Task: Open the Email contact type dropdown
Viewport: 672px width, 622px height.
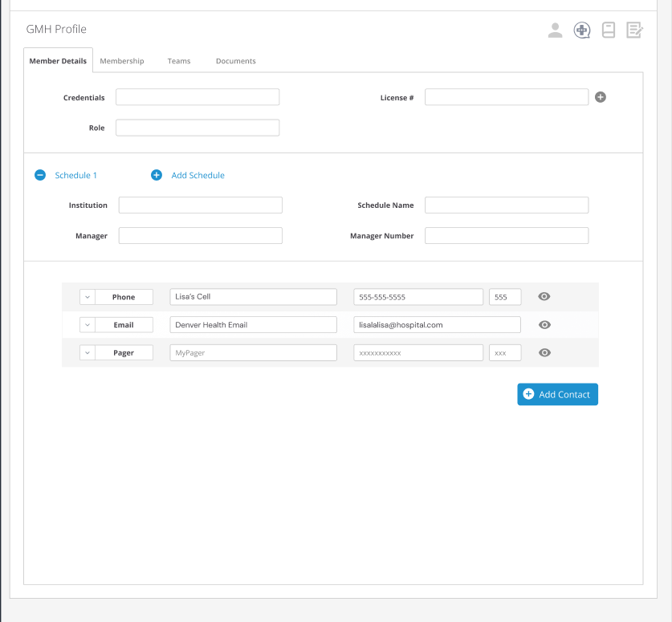Action: pos(87,325)
